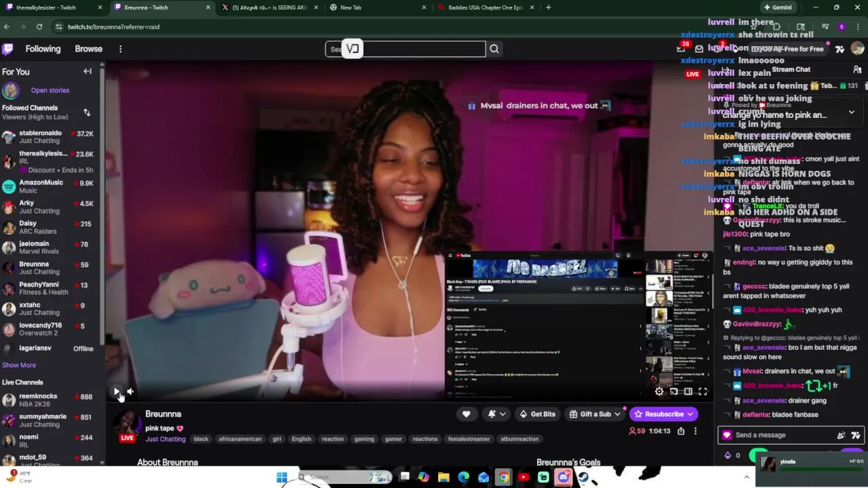
Task: Open video player settings gear
Action: pos(659,391)
